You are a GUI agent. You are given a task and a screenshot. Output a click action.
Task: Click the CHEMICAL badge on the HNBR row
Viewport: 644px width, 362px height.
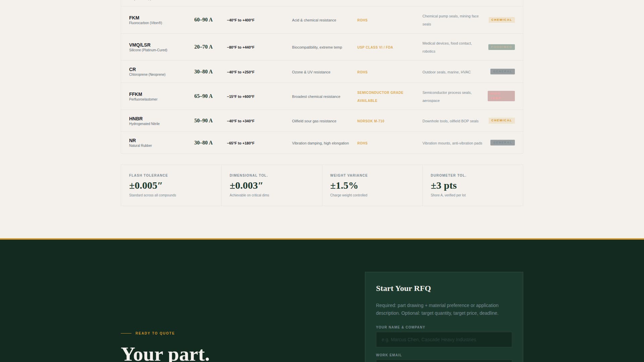501,120
